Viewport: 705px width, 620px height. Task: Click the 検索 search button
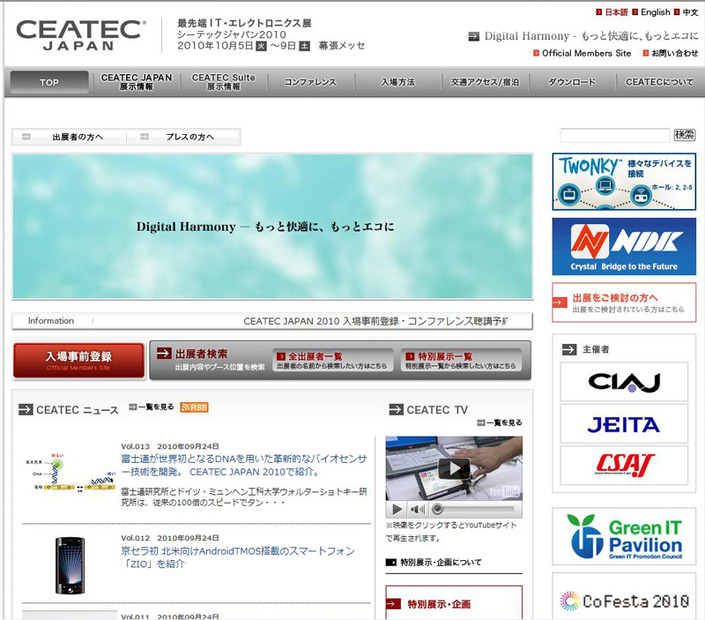pyautogui.click(x=684, y=134)
